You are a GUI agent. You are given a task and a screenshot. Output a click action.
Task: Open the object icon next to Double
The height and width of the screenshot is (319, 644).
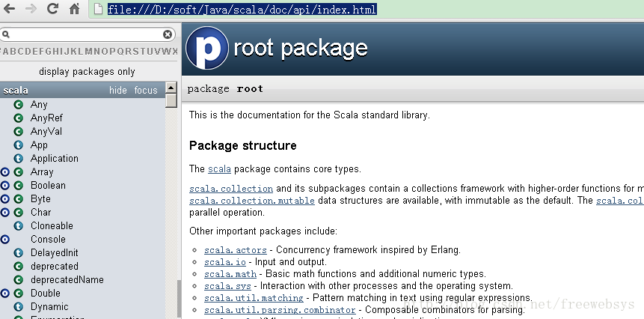pyautogui.click(x=5, y=293)
